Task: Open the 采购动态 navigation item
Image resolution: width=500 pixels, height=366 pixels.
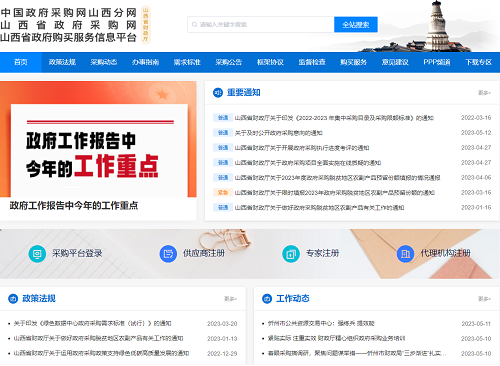Action: pyautogui.click(x=104, y=62)
